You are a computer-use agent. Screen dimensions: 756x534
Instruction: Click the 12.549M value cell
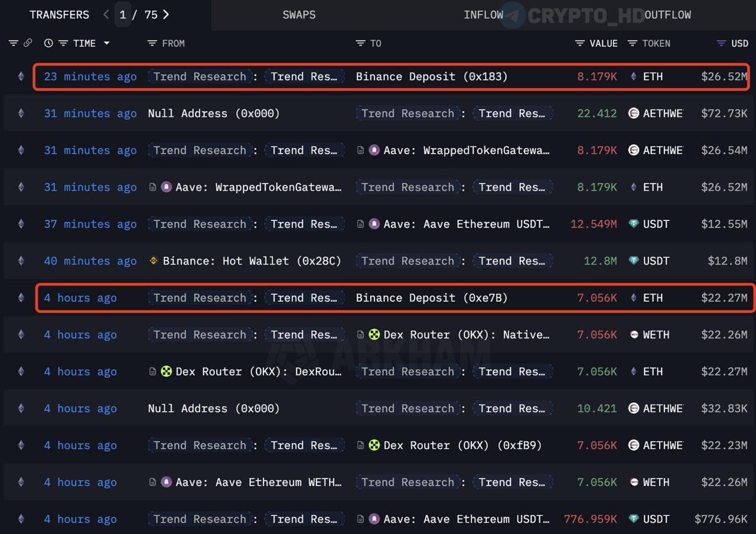point(594,224)
